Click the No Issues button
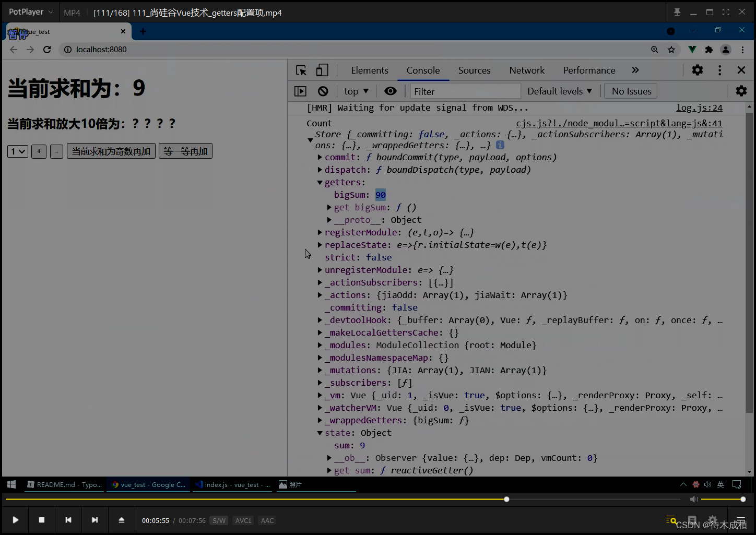The image size is (756, 535). click(x=630, y=91)
